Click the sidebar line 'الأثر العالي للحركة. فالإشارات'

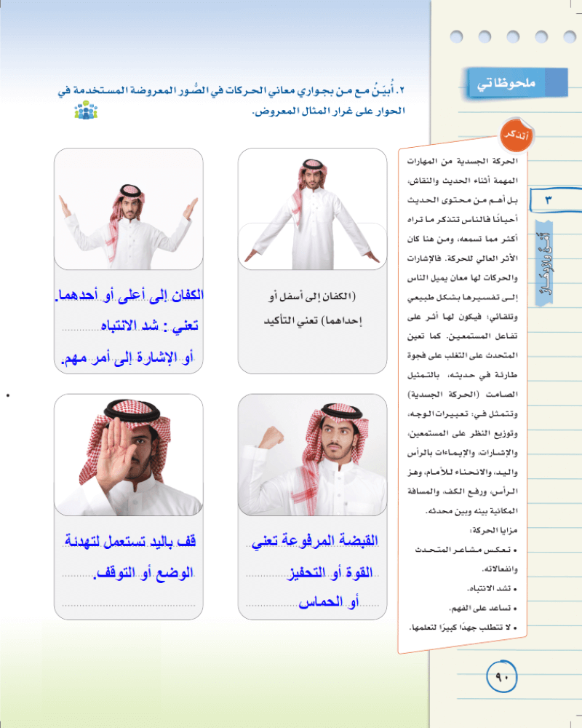click(462, 258)
